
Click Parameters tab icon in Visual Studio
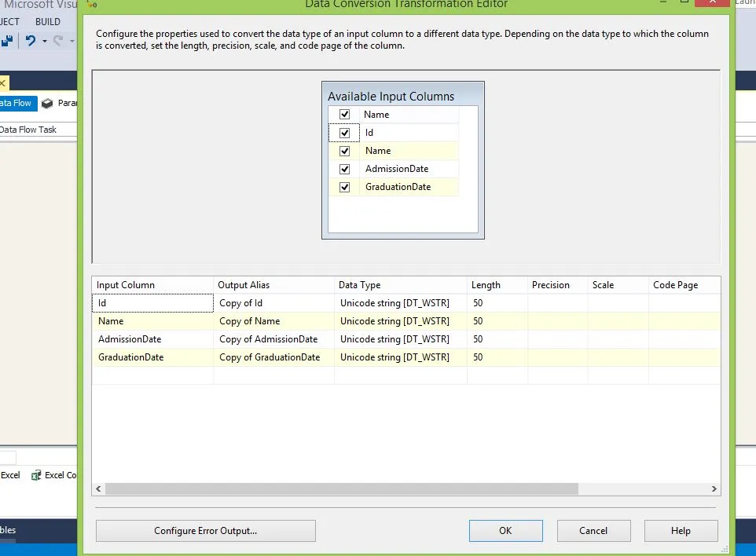tap(47, 103)
